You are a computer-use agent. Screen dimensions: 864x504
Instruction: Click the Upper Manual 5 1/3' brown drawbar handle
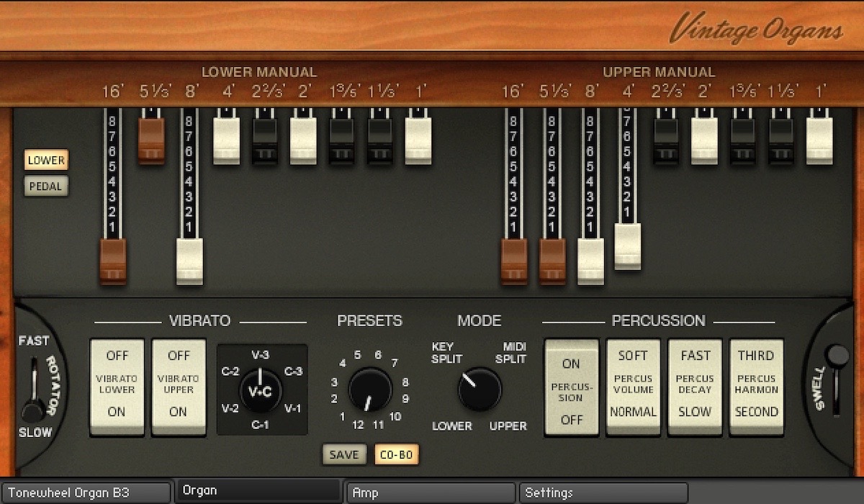click(x=552, y=261)
